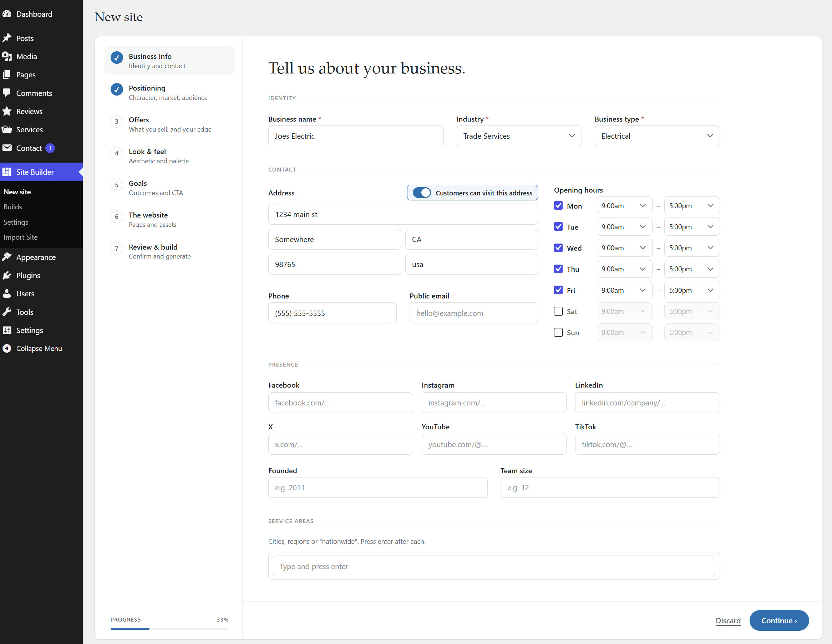Click the Collapse Menu arrow icon
This screenshot has width=832, height=644.
7,348
